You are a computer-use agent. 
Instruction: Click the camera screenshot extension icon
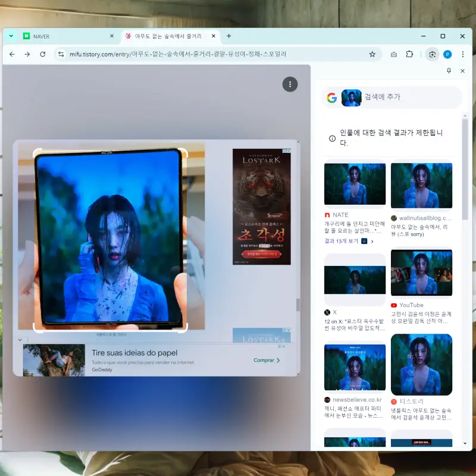[394, 54]
